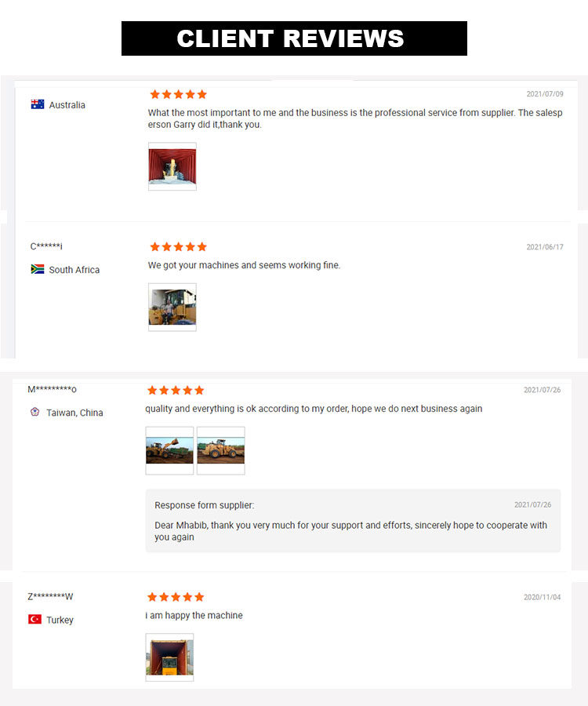The width and height of the screenshot is (588, 706).
Task: Click reviewer name M*********o
Action: (52, 390)
